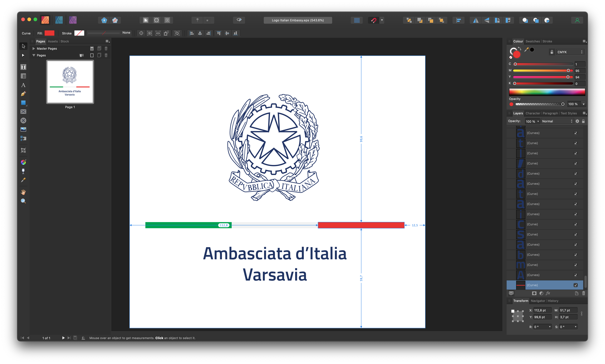
Task: Toggle the colour model lock icon
Action: coord(552,52)
